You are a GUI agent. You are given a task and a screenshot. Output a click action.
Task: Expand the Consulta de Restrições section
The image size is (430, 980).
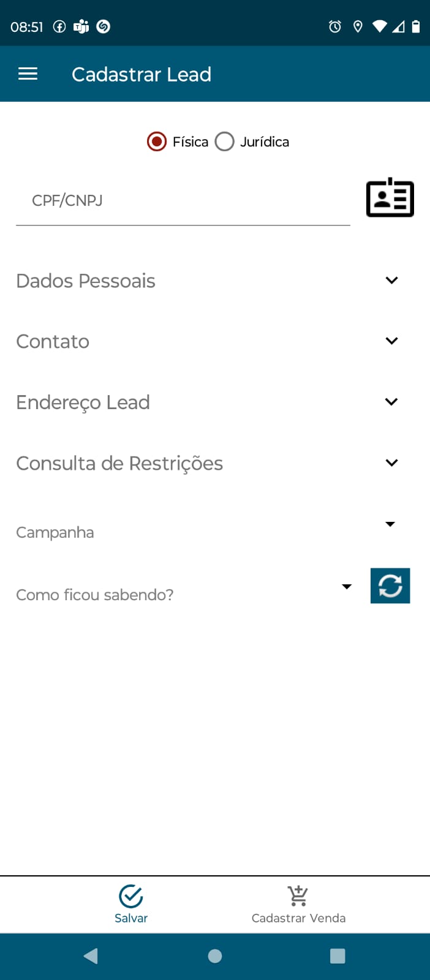click(x=391, y=463)
